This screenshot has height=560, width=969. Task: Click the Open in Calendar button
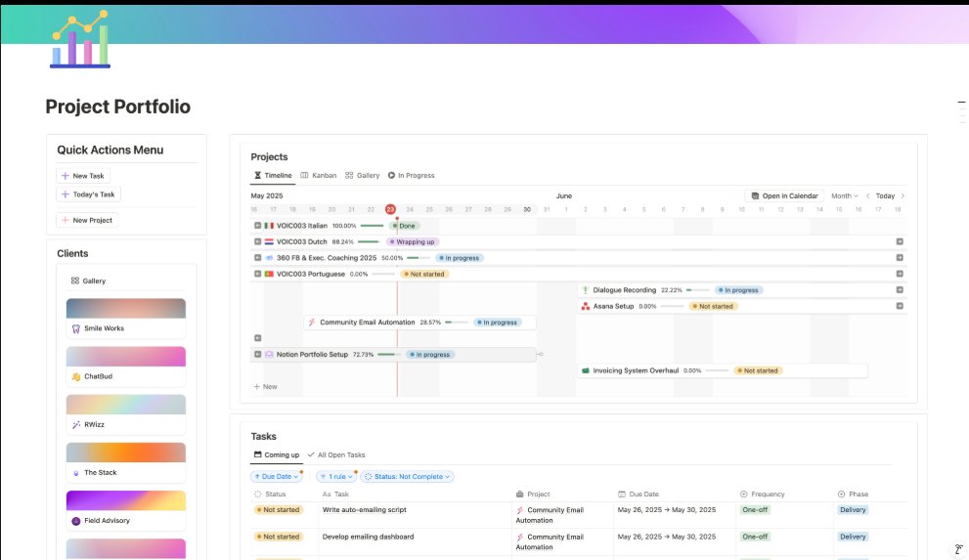(x=784, y=195)
